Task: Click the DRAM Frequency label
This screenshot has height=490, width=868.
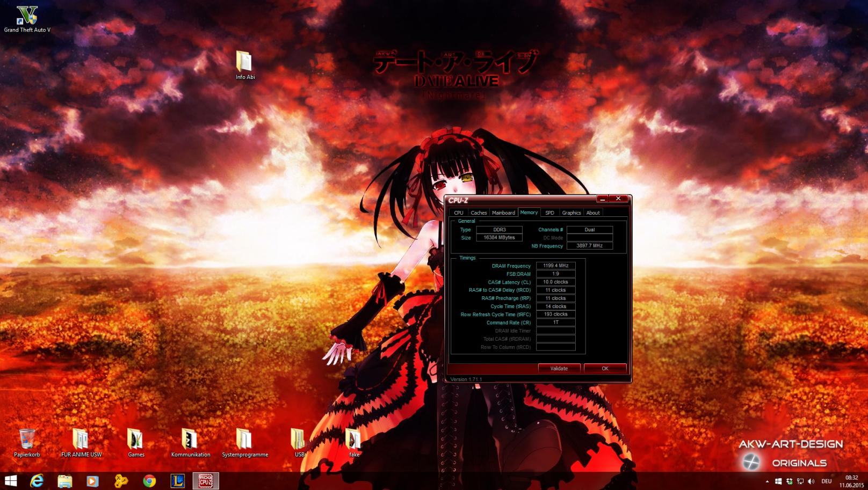Action: coord(511,266)
